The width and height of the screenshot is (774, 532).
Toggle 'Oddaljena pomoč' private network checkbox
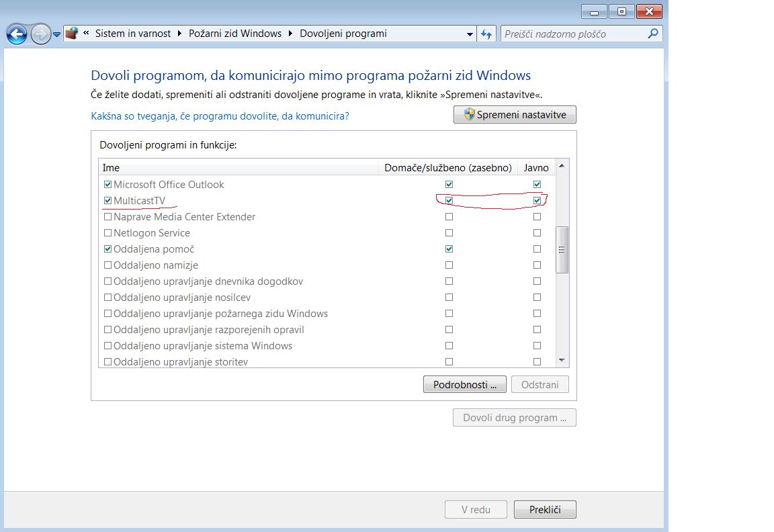pyautogui.click(x=449, y=249)
